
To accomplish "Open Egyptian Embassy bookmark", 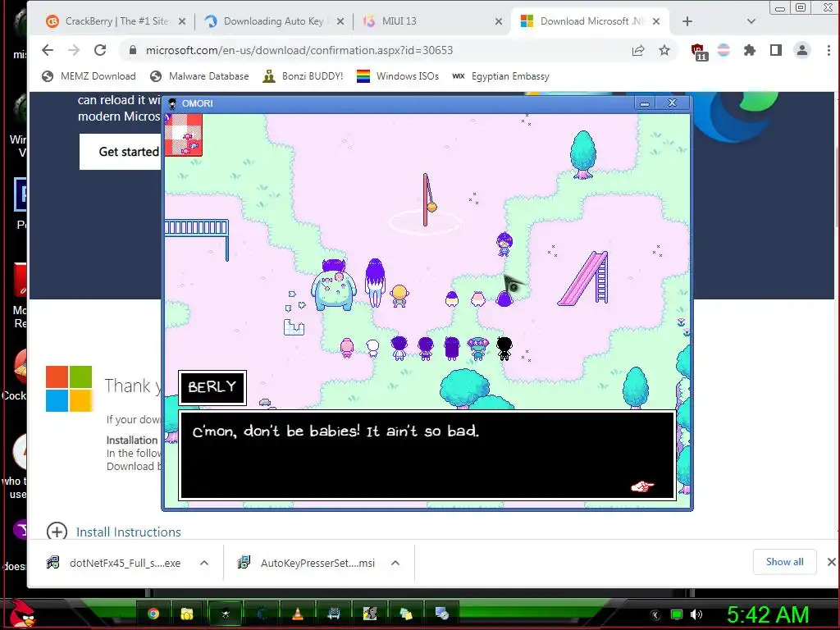I will point(501,76).
